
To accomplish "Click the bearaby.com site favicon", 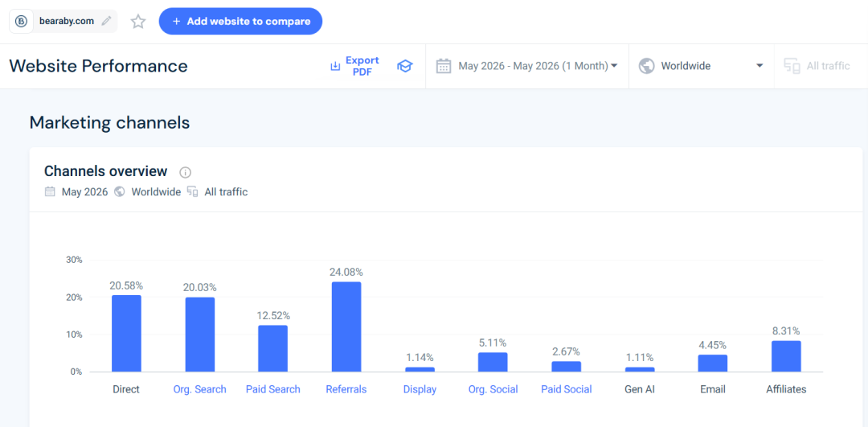I will [22, 22].
